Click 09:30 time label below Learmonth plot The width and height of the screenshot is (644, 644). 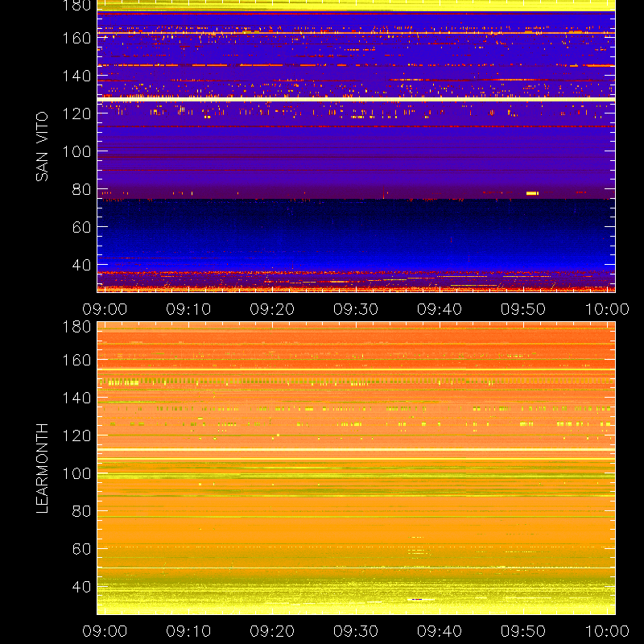pos(356,631)
